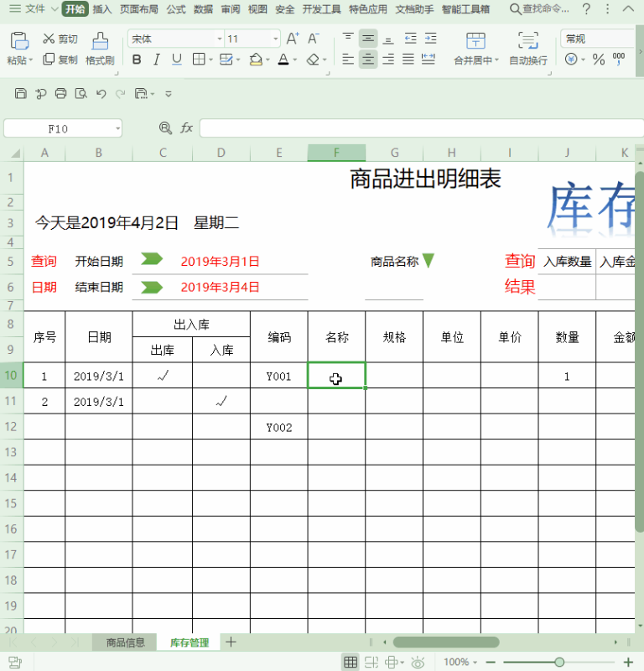Apply thousands separator format

(x=619, y=59)
